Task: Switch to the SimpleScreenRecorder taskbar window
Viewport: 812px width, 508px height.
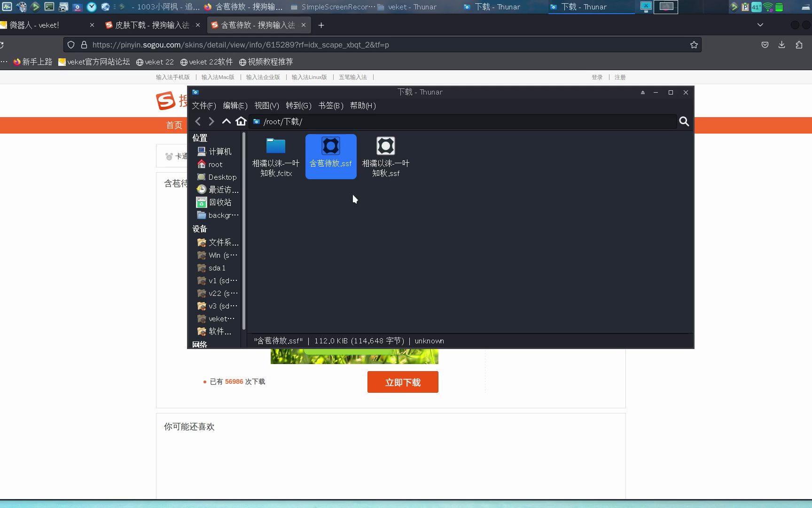Action: (332, 7)
